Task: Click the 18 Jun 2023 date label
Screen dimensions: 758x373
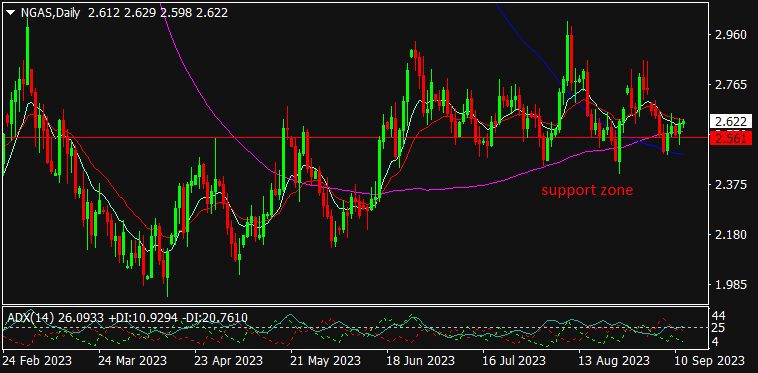Action: point(421,360)
